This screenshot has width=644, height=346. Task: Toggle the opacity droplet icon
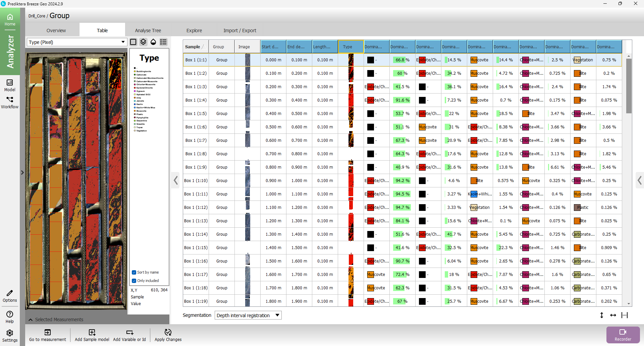pos(153,42)
